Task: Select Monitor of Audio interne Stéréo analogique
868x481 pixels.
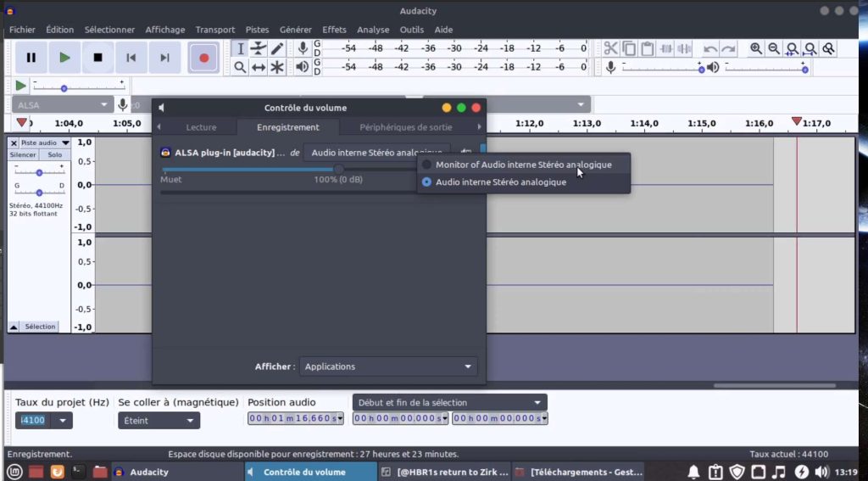Action: 523,165
